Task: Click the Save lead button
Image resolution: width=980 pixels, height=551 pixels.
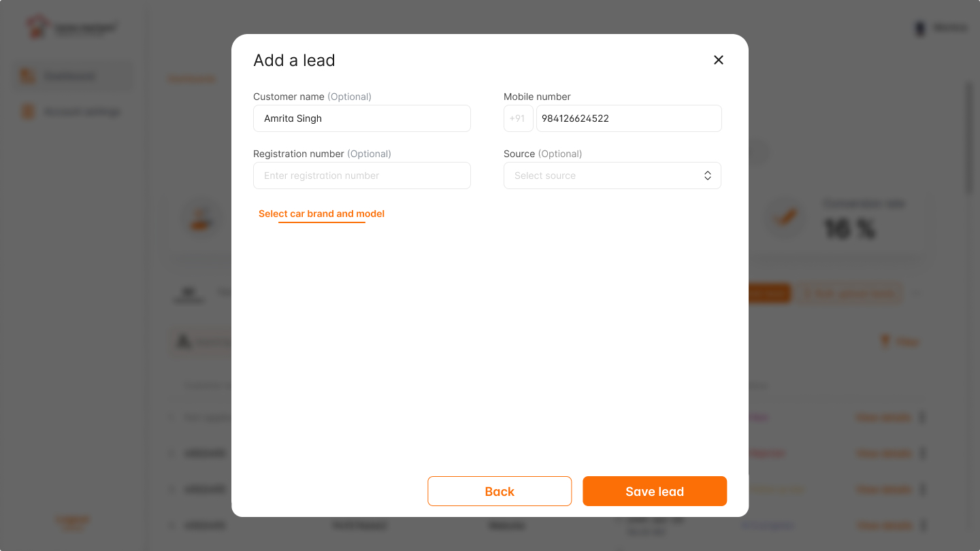Action: (654, 491)
